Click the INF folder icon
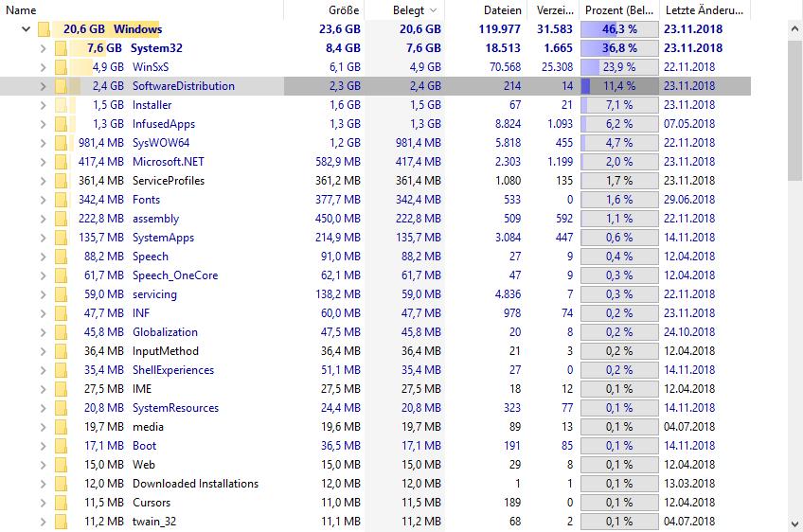The width and height of the screenshot is (803, 532). [x=61, y=314]
